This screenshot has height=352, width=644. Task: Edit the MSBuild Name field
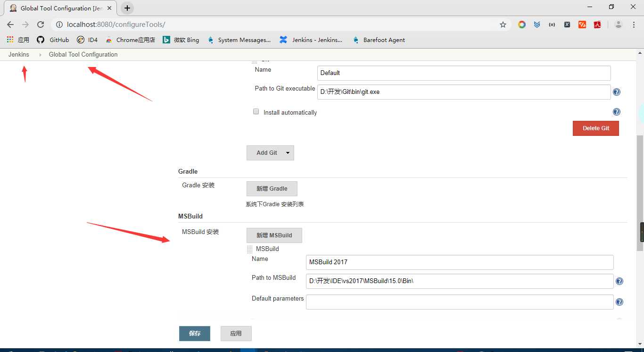(460, 262)
